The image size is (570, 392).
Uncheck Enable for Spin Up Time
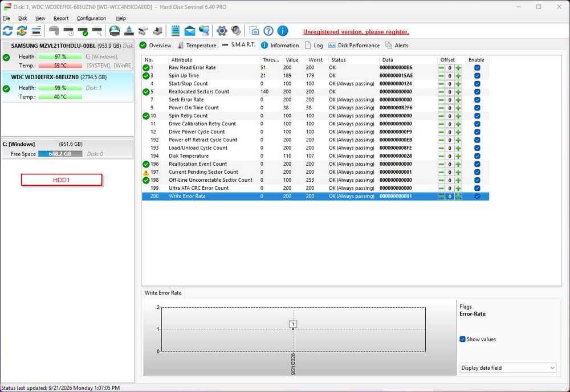tap(477, 76)
